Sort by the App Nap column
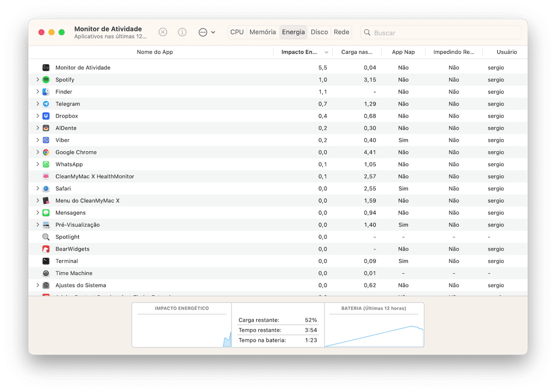556x392 pixels. 403,52
